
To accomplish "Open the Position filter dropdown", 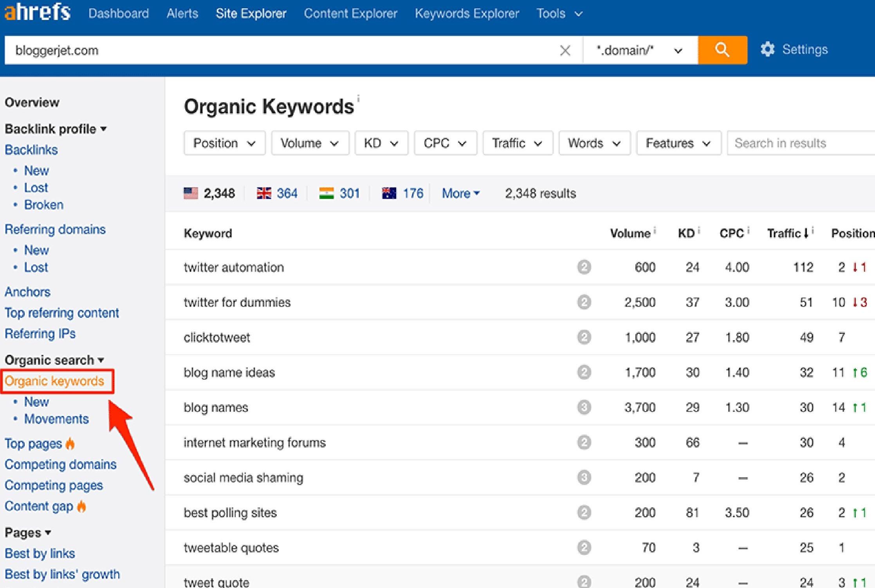I will pos(224,143).
